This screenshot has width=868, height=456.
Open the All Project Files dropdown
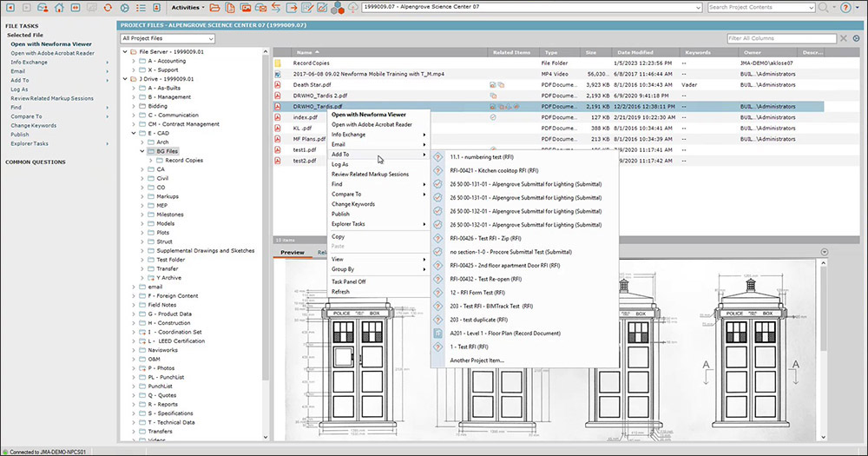click(168, 38)
